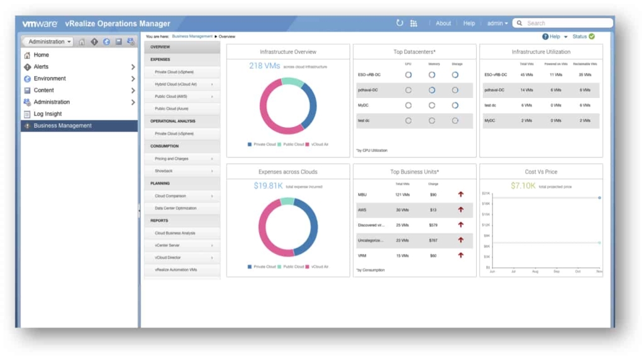Open the Administration dropdown in left panel
The width and height of the screenshot is (644, 357).
[49, 42]
